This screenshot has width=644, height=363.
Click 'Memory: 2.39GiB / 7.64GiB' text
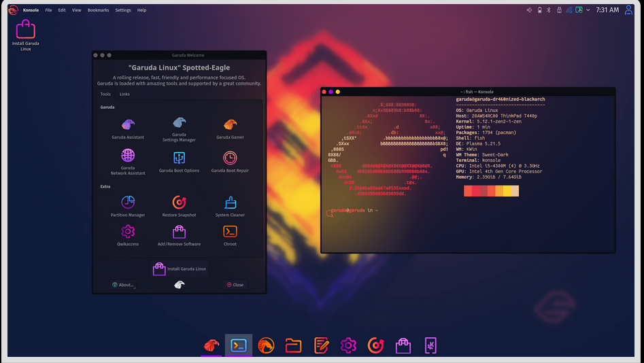tap(489, 177)
